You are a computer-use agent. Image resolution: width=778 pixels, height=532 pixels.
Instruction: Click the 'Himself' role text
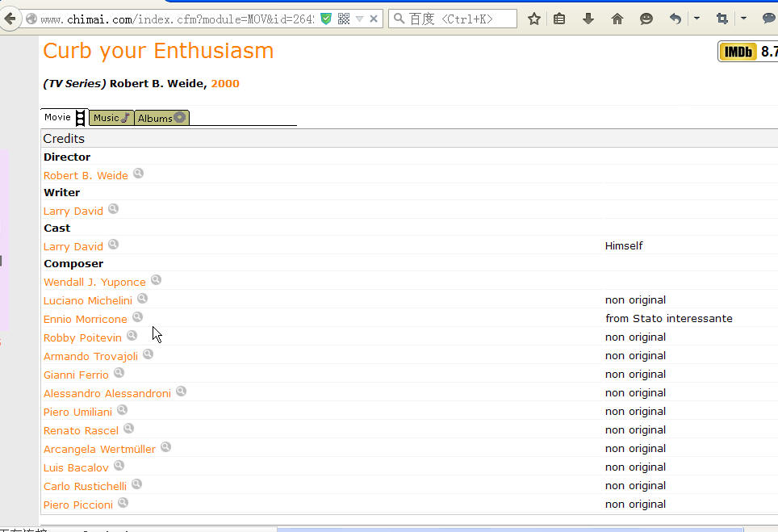(624, 245)
